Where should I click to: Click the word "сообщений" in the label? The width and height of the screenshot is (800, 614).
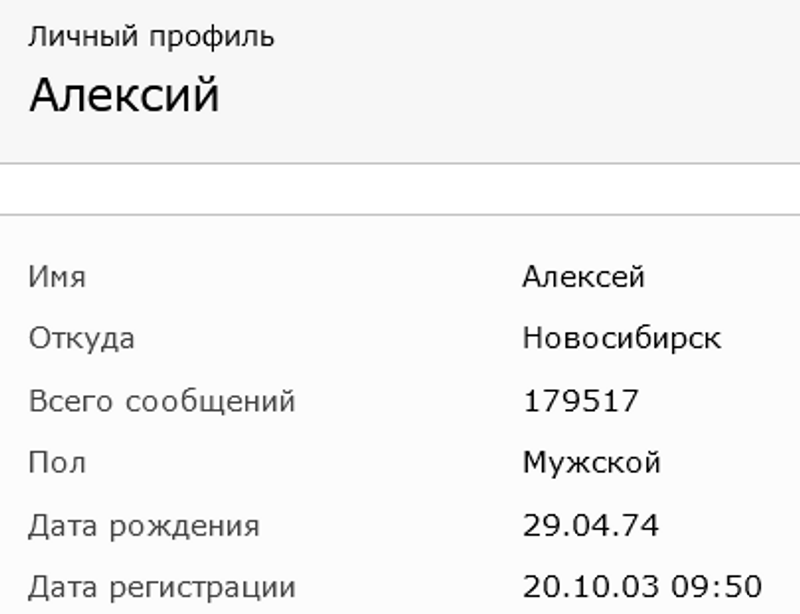click(210, 402)
